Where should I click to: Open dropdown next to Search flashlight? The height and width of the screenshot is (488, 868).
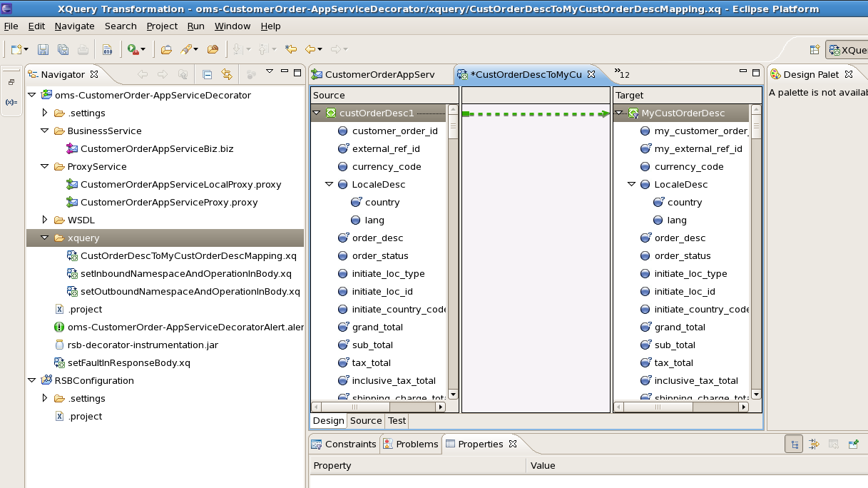click(195, 50)
